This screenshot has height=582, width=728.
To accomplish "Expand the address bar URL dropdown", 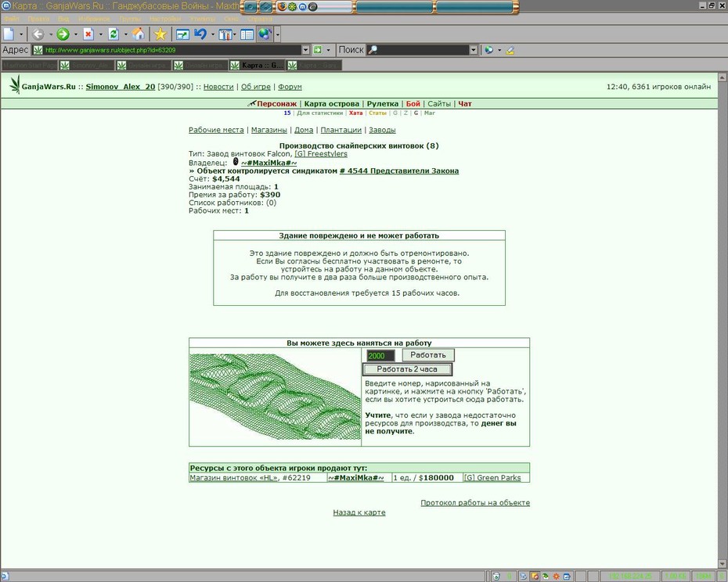I will (x=305, y=49).
